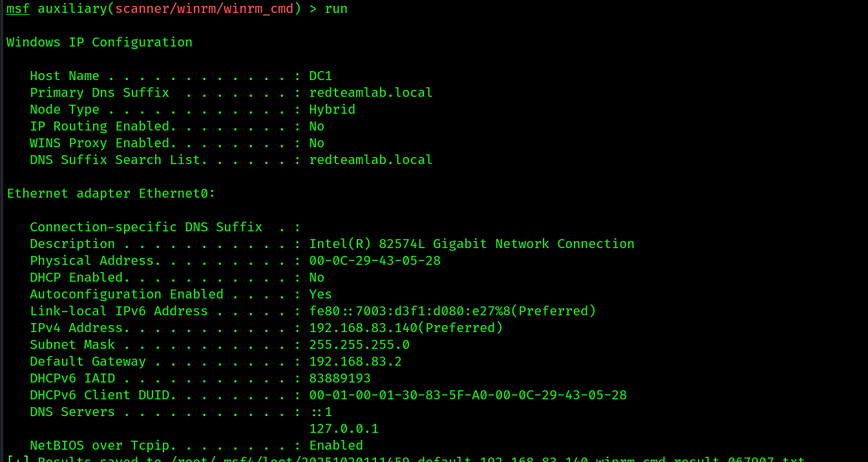
Task: Click the physical address 00-0C-29-43-05-28
Action: [375, 261]
